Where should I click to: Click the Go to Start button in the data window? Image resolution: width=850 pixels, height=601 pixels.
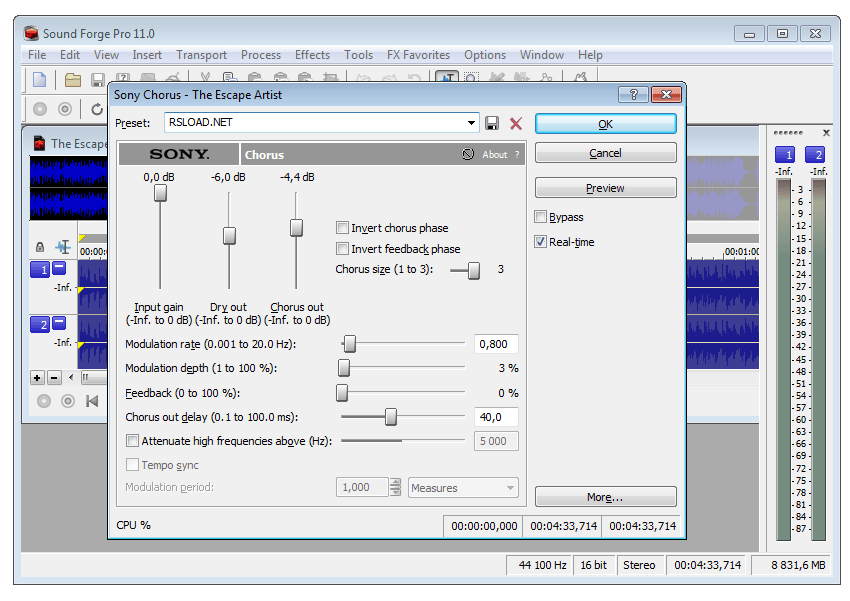pyautogui.click(x=92, y=401)
